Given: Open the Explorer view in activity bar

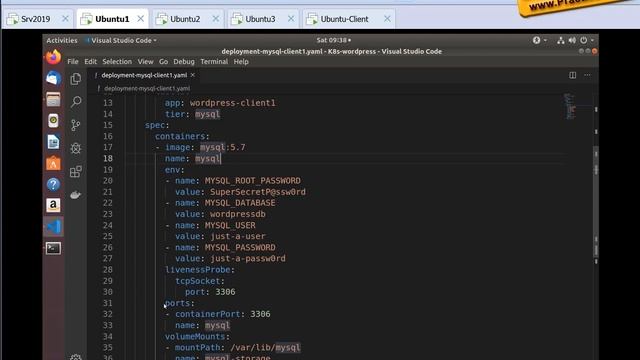Looking at the screenshot, I should (76, 79).
